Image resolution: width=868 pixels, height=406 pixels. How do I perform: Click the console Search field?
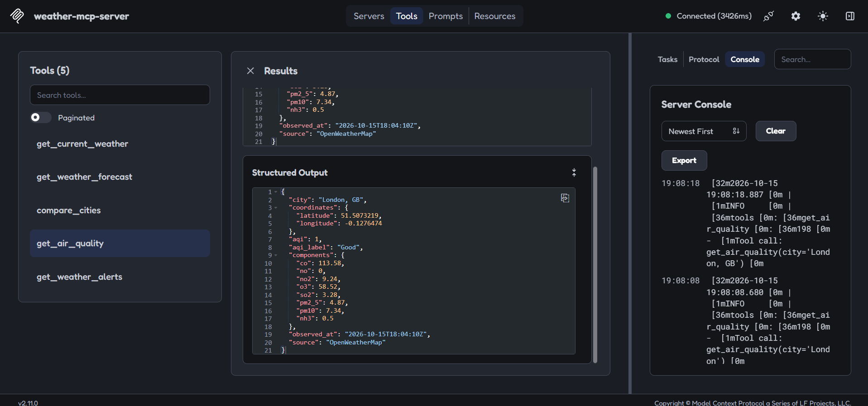click(812, 59)
